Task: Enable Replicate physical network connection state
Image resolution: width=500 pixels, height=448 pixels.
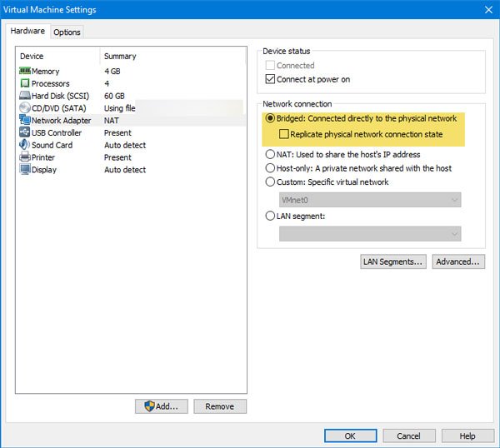Action: [x=284, y=134]
